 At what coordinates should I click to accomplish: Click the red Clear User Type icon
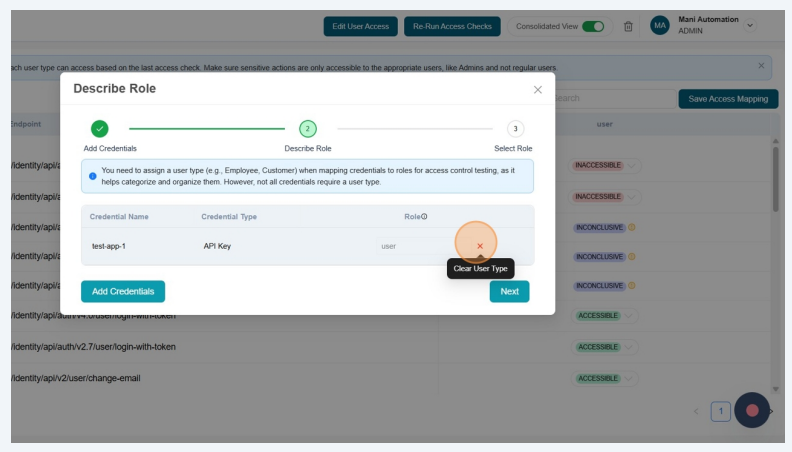coord(480,246)
